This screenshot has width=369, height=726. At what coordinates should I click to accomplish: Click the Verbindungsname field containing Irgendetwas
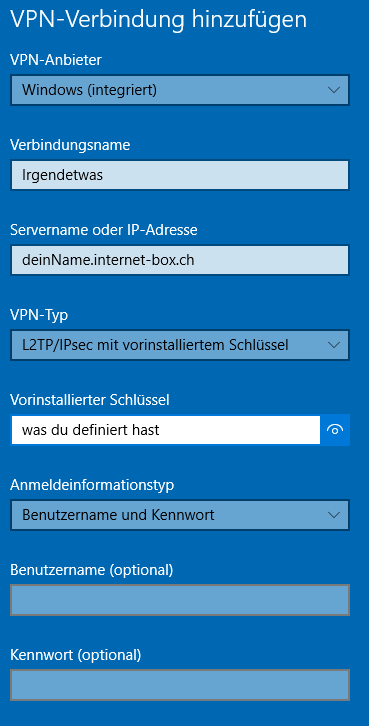click(180, 175)
